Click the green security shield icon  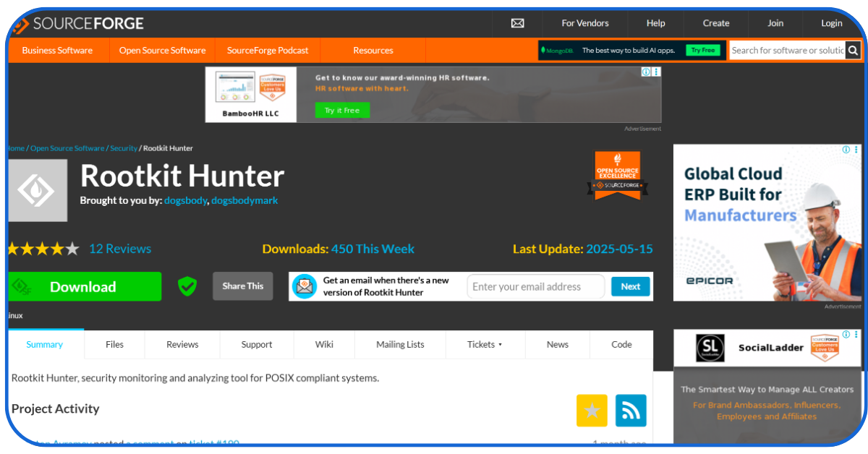[187, 286]
